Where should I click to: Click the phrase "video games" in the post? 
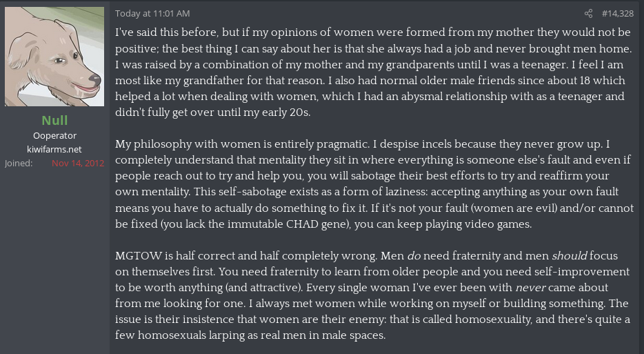[500, 224]
